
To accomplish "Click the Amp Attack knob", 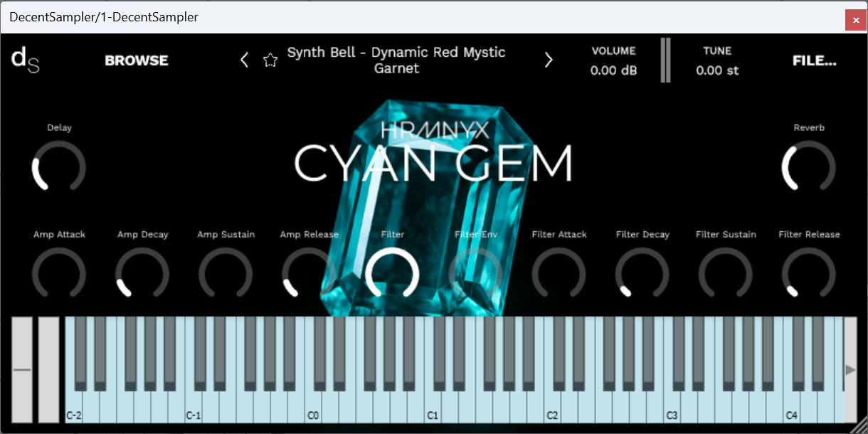I will 59,274.
